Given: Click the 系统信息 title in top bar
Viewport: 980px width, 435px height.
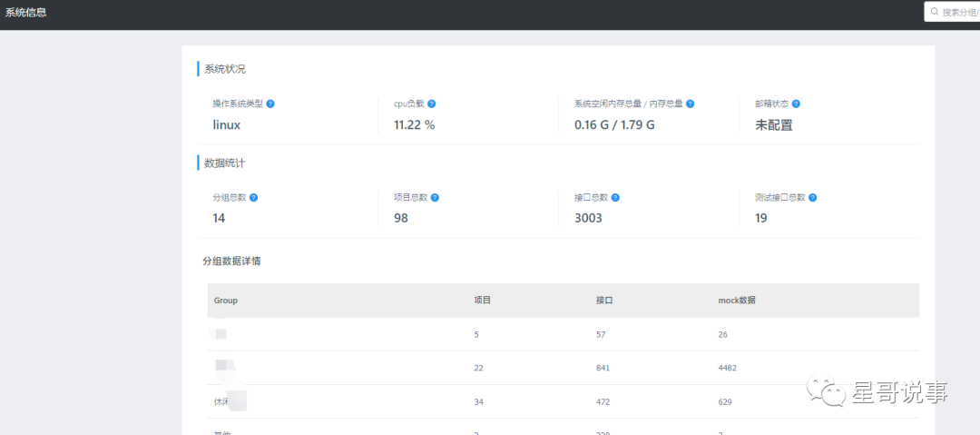Looking at the screenshot, I should click(x=25, y=13).
